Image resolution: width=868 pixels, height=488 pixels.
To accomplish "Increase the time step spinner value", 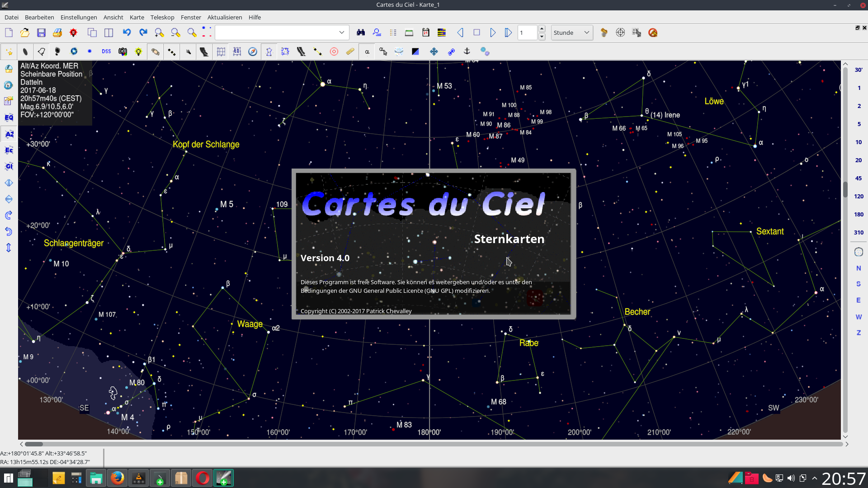I will coord(542,29).
